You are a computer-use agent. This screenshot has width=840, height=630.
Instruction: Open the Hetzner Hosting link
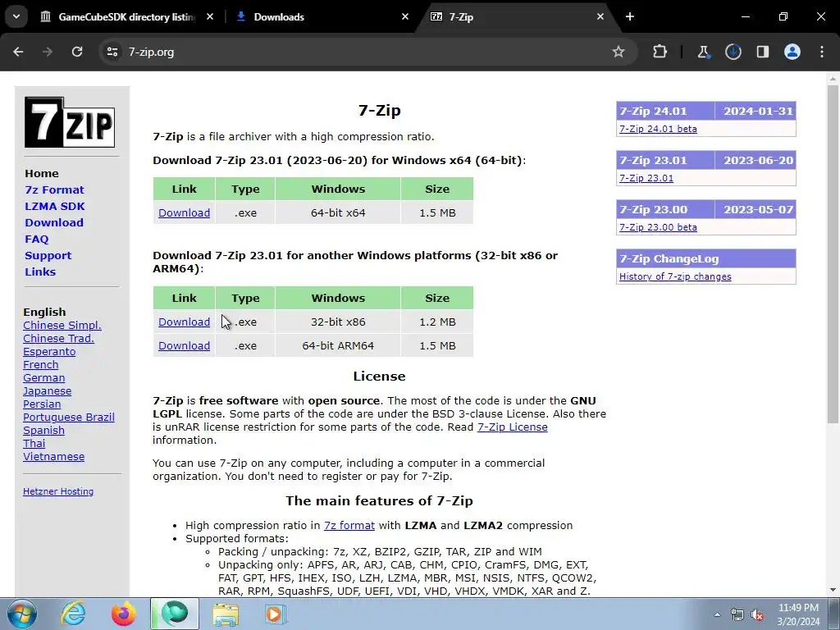coord(58,491)
